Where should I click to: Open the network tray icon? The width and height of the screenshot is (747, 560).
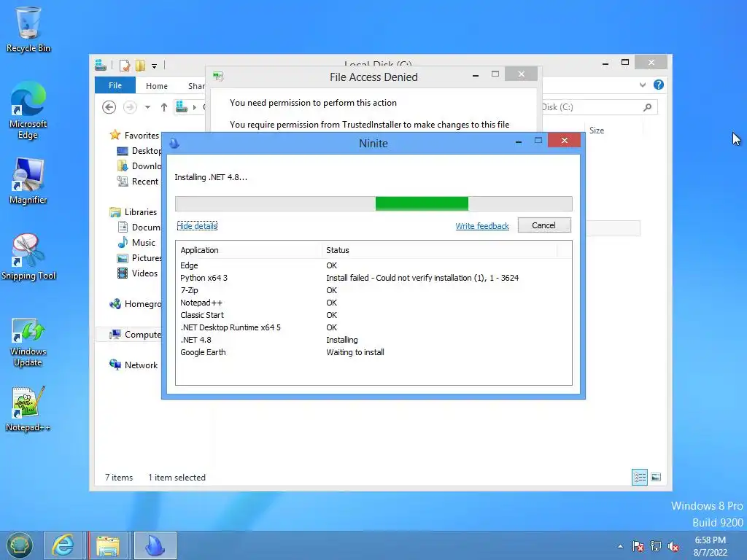[656, 546]
